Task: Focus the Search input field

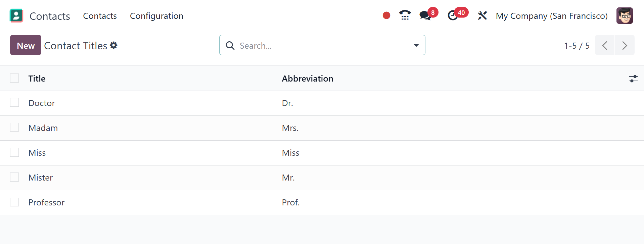Action: pos(322,45)
